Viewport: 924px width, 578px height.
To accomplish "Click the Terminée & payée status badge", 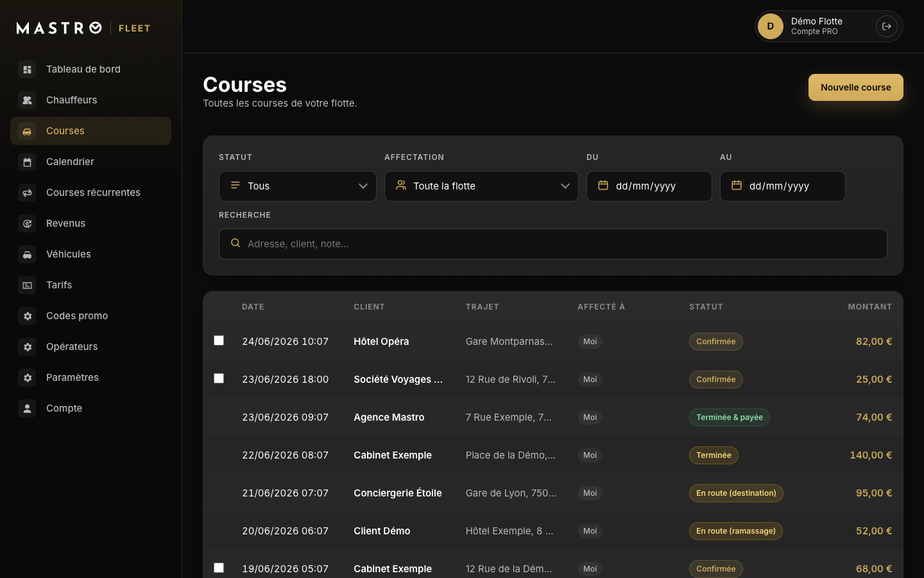I will (x=730, y=417).
